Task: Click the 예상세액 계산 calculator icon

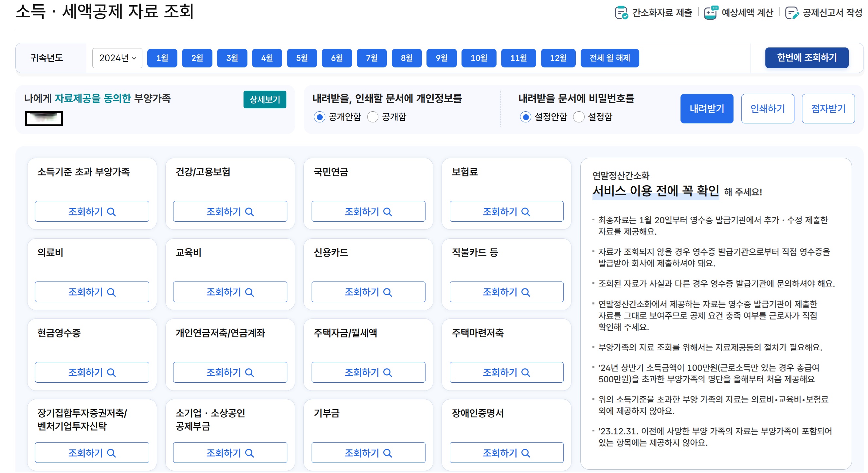Action: click(711, 13)
